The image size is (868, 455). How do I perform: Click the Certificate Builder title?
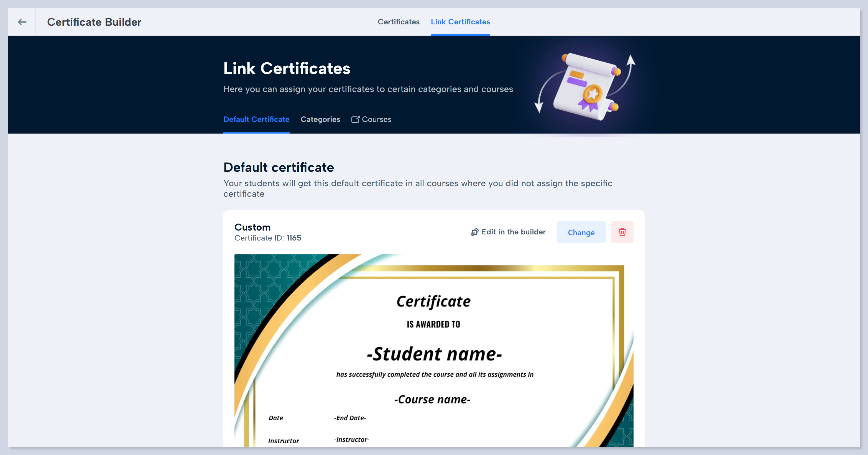point(94,22)
